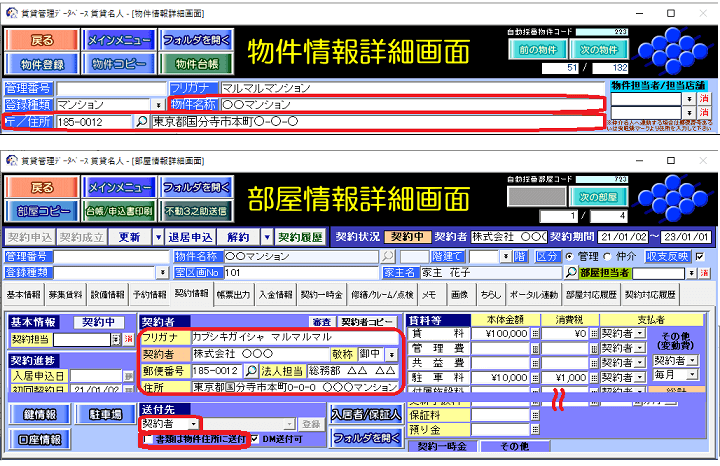This screenshot has width=720, height=466.
Task: Click the 口座情報 button
Action: pos(40,439)
